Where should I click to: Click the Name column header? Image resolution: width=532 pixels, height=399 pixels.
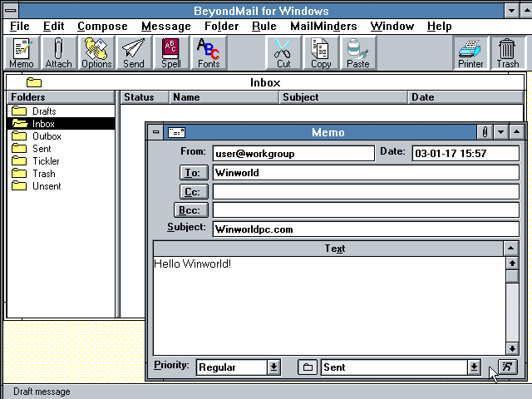224,97
